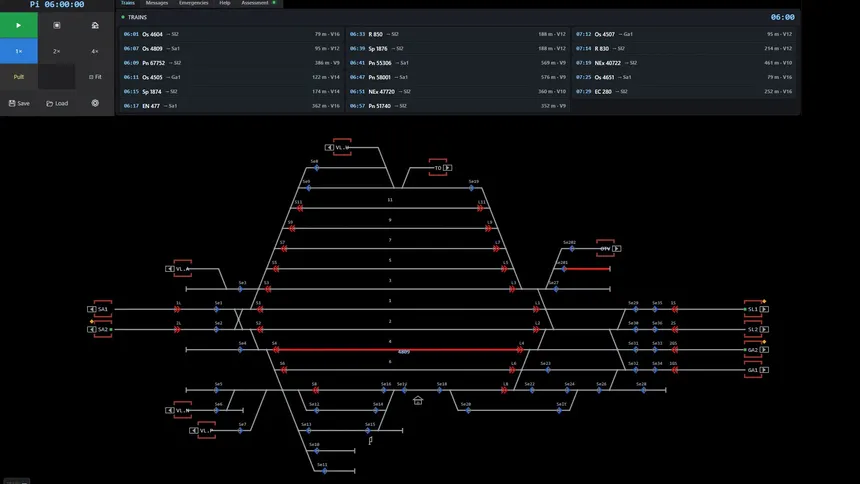
Task: Switch simulation speed to 2×
Action: [x=56, y=51]
